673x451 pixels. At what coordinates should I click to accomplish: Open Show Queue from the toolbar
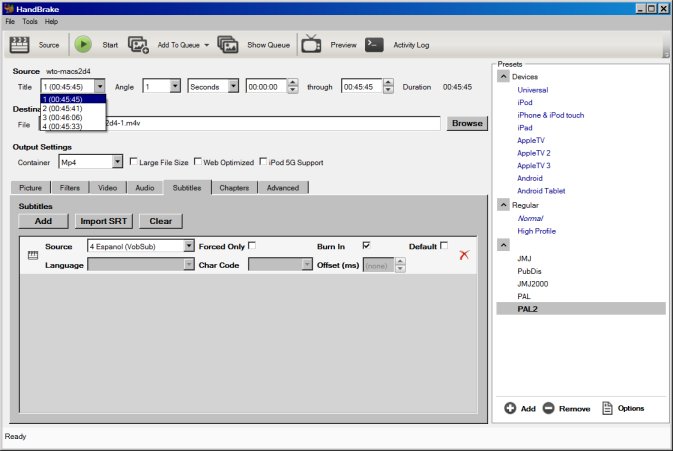pos(228,44)
